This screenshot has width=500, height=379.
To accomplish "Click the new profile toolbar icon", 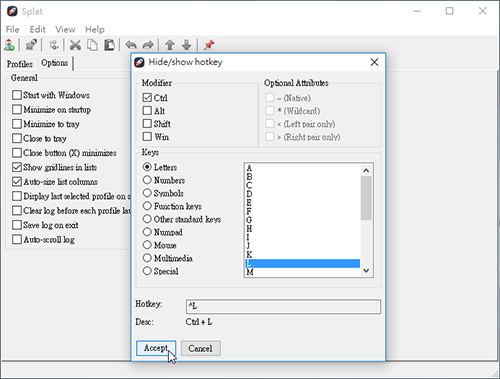I will click(9, 45).
